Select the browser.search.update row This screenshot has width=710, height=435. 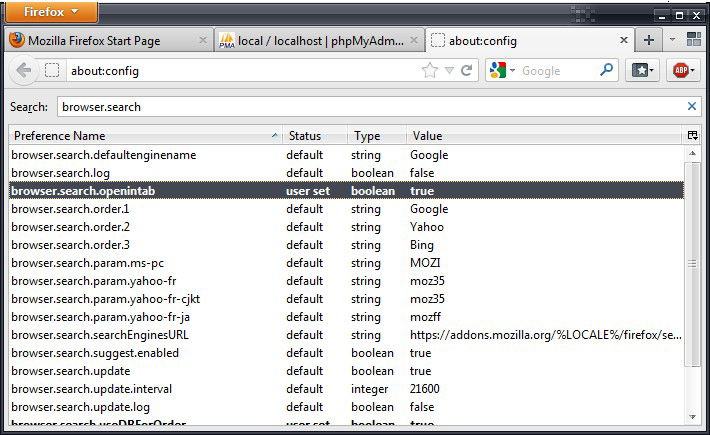[346, 371]
